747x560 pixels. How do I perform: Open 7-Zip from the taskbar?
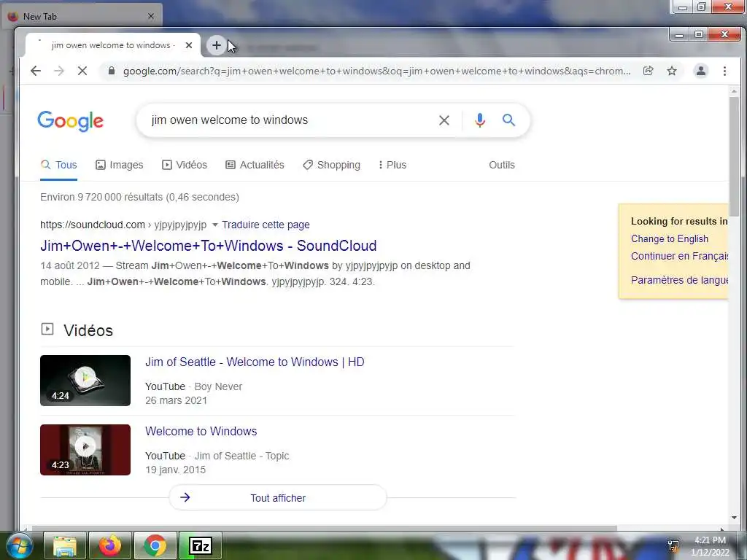pos(200,545)
